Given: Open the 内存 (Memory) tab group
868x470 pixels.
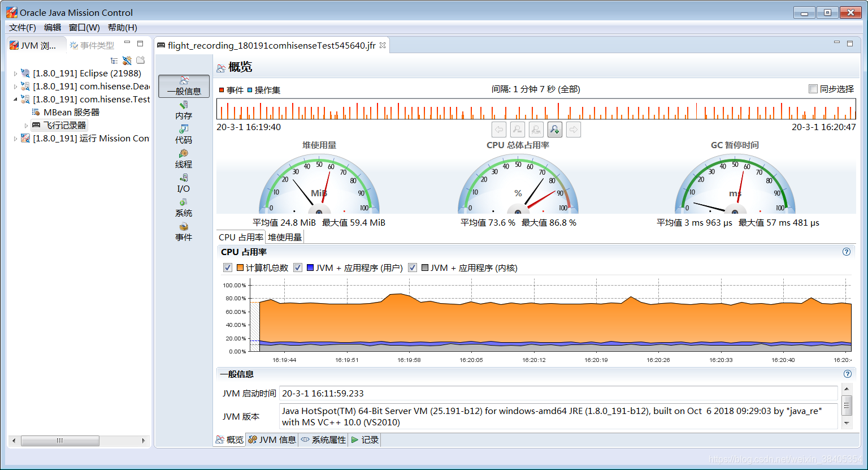Looking at the screenshot, I should (x=184, y=110).
